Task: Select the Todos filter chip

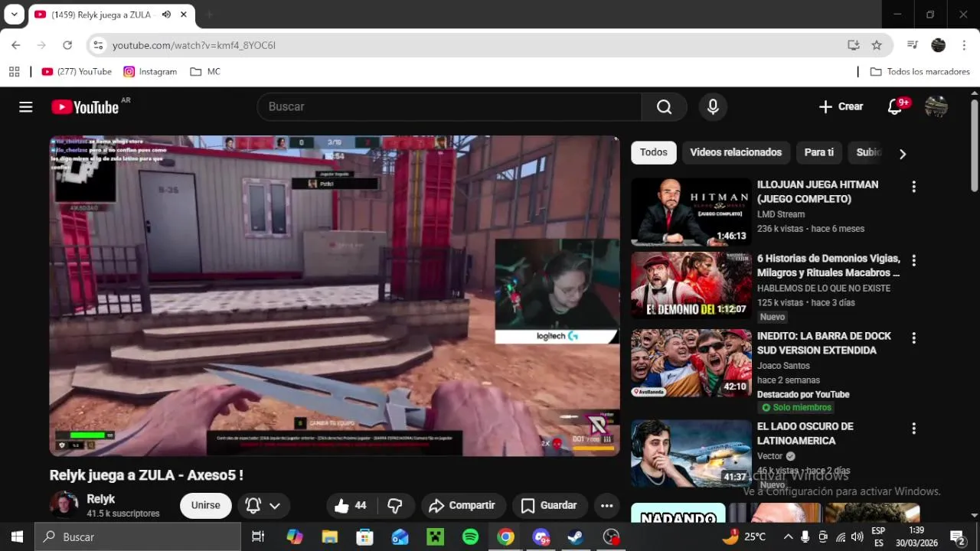Action: pyautogui.click(x=653, y=152)
